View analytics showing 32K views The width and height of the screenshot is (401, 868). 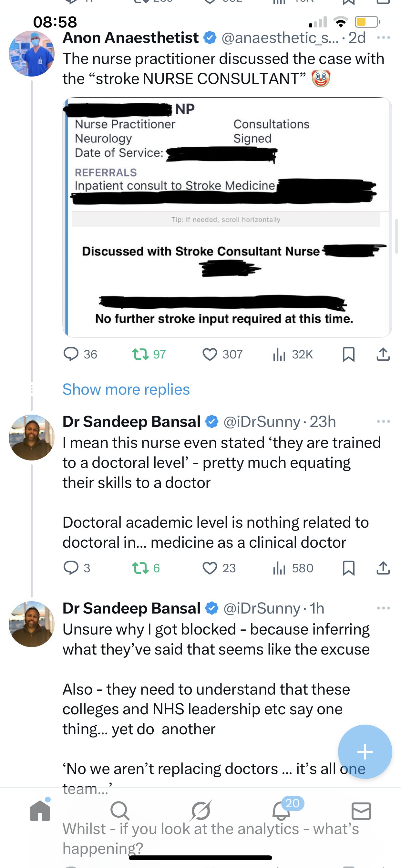tap(279, 354)
